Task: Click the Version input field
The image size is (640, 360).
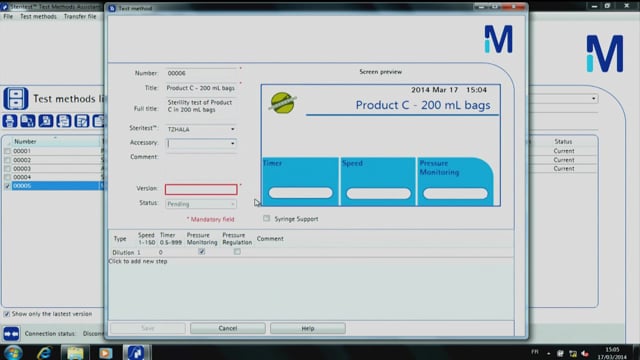Action: coord(201,189)
